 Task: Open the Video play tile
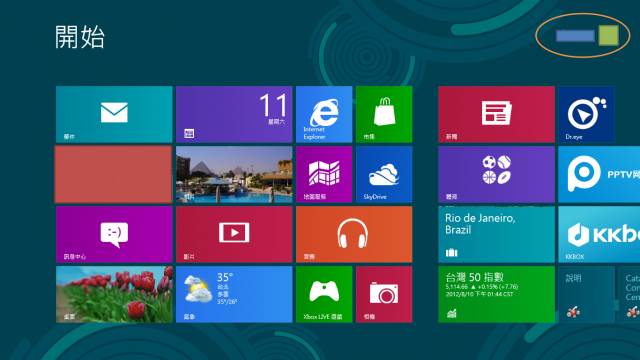click(234, 234)
